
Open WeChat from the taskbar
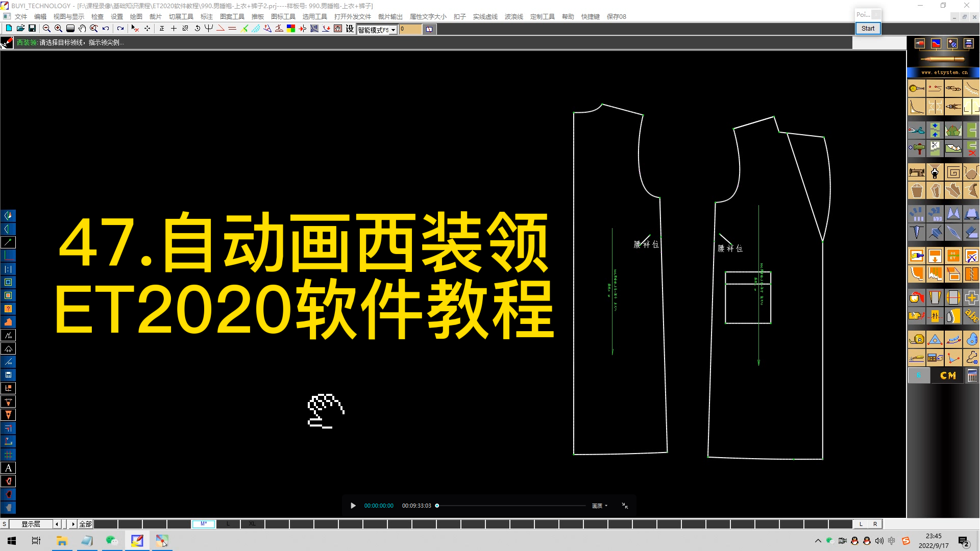point(111,541)
